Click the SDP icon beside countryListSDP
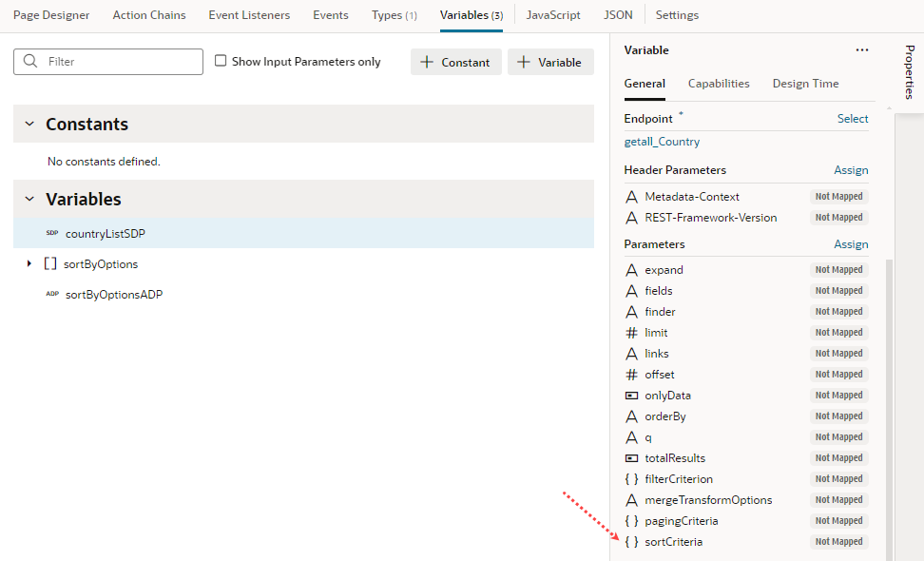Viewport: 924px width, 561px height. point(52,233)
